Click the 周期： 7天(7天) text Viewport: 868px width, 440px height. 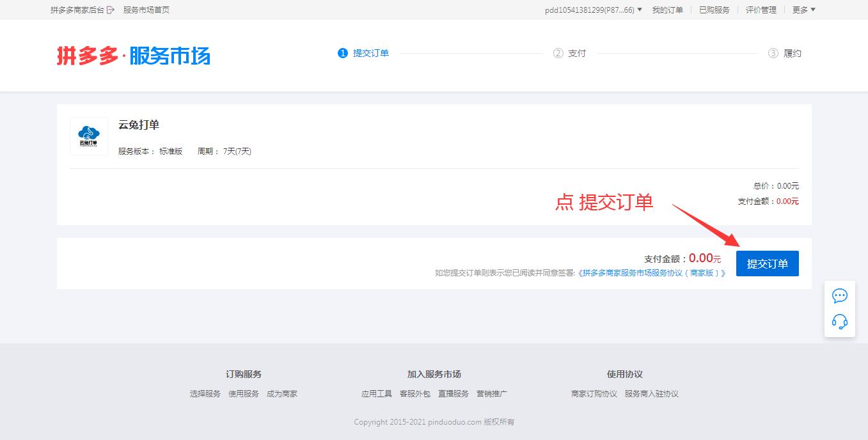click(x=225, y=152)
